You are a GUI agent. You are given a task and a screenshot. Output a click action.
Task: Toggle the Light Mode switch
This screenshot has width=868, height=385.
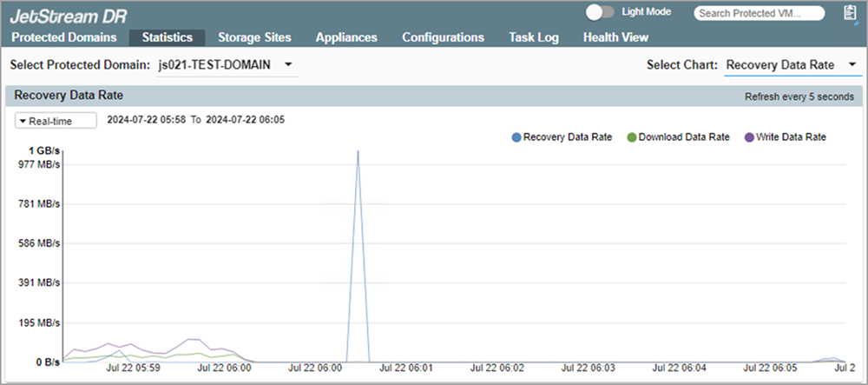tap(600, 12)
